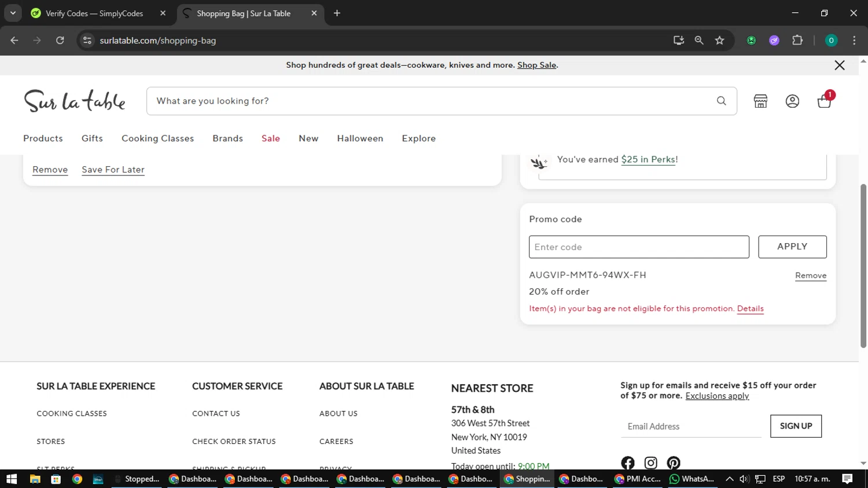Switch to Verify Codes SimplyCodes tab

[x=94, y=13]
